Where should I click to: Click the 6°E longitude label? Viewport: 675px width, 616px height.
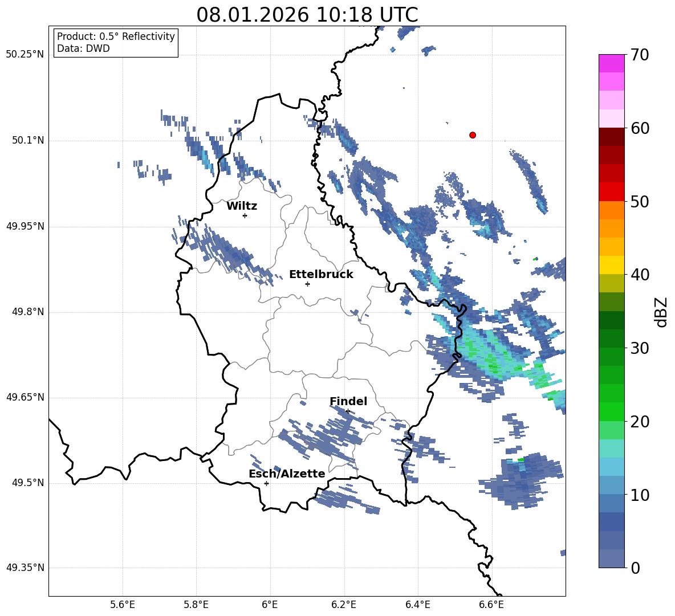click(x=270, y=605)
